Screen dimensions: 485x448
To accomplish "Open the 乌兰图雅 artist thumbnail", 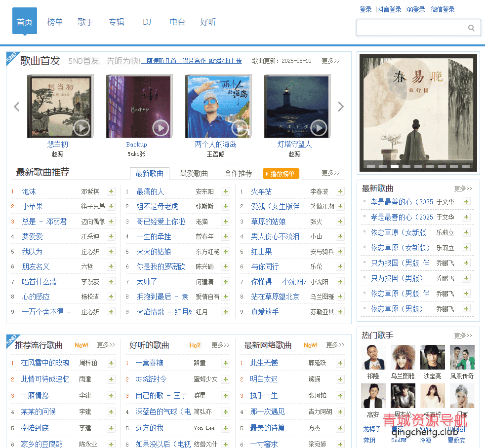I will 403,356.
